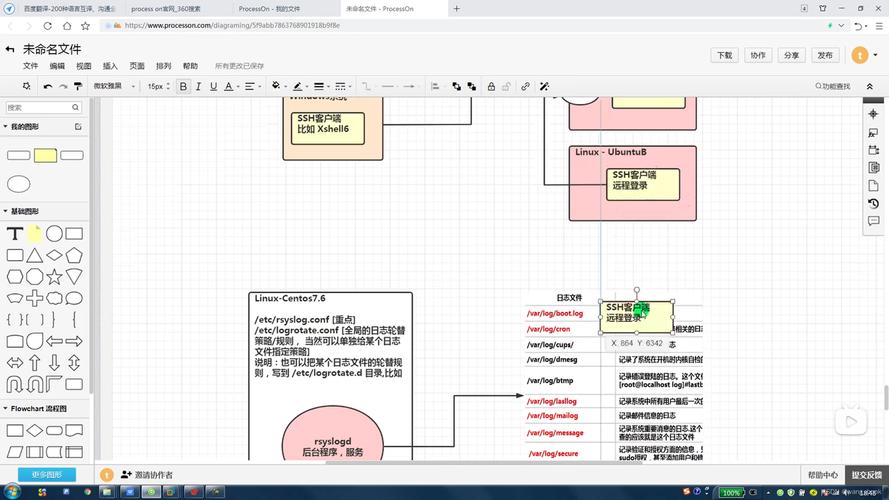Image resolution: width=889 pixels, height=500 pixels.
Task: Click the 提交反馈 button
Action: [x=867, y=475]
